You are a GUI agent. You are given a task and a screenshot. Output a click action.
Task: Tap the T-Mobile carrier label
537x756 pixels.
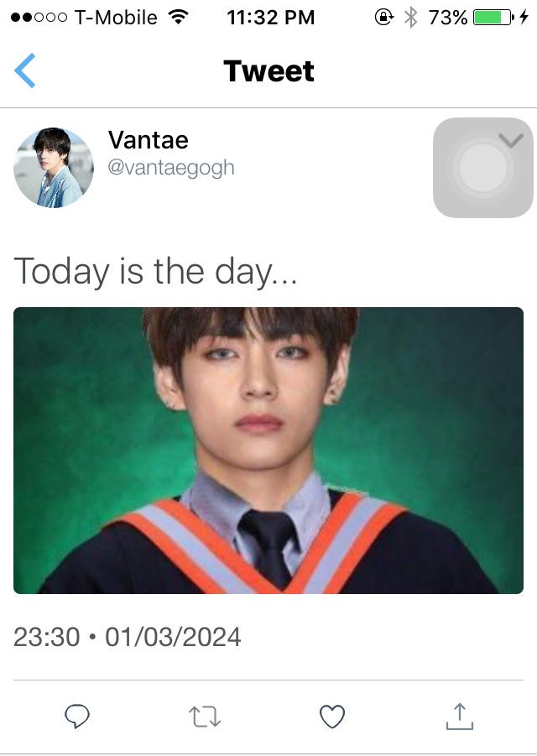[116, 18]
